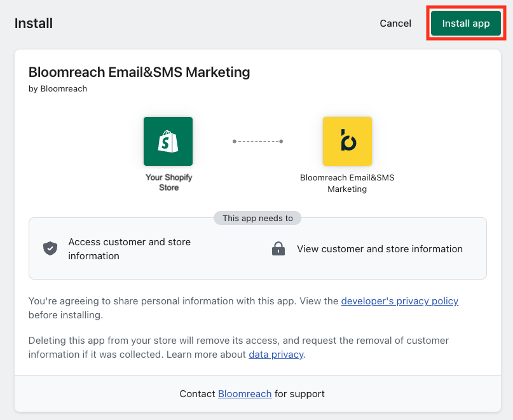Open the developer's privacy policy link
Image resolution: width=513 pixels, height=420 pixels.
399,301
